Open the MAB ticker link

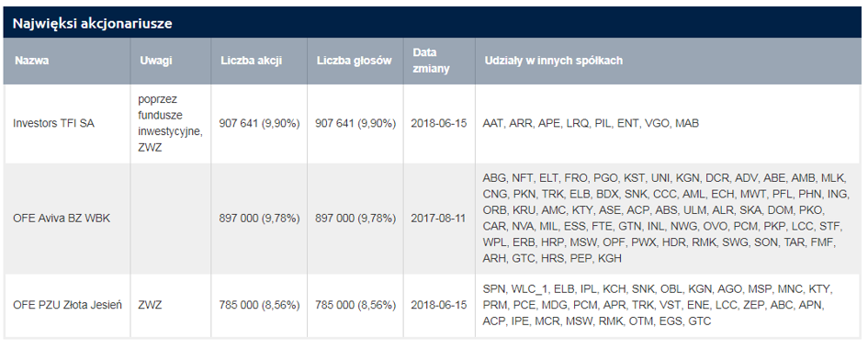[687, 124]
